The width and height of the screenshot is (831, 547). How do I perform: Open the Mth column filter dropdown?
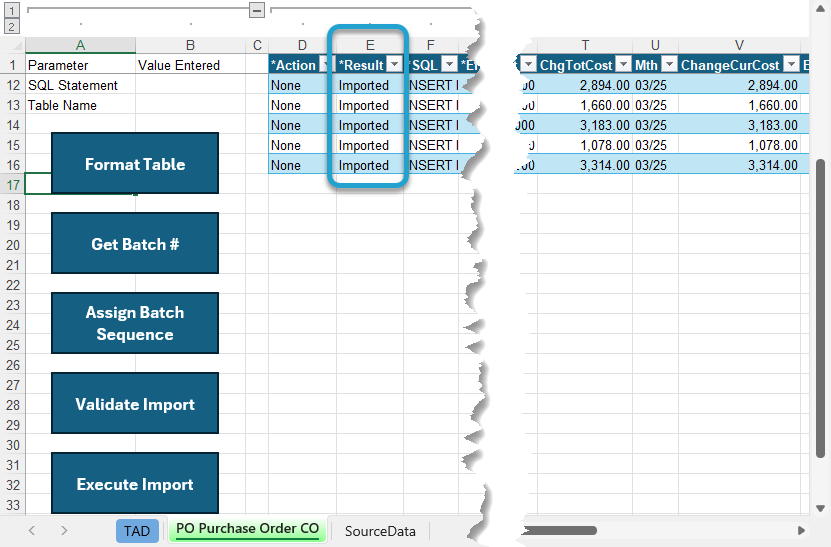670,65
